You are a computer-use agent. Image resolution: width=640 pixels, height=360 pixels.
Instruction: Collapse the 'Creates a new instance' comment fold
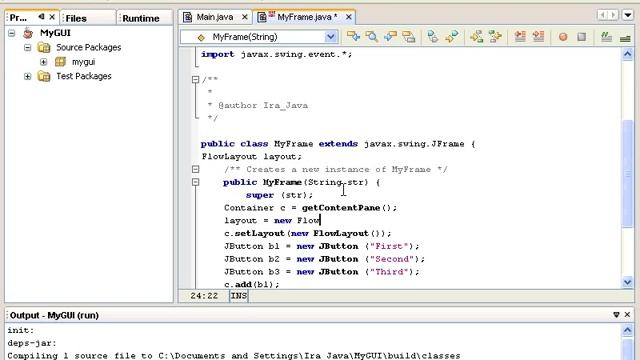196,169
